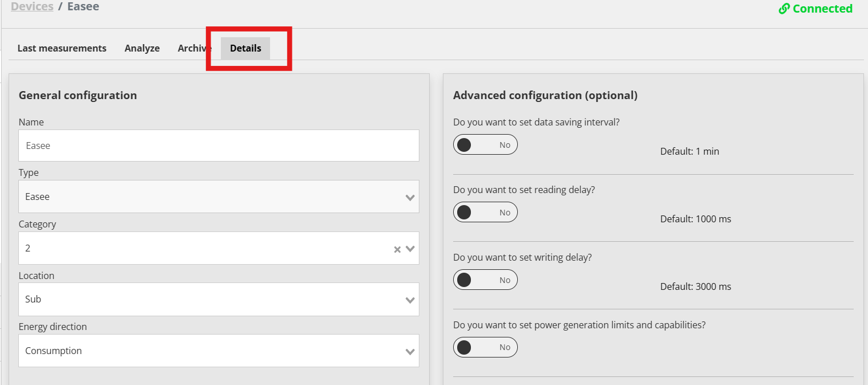Viewport: 868px width, 385px height.
Task: Click the 'Default: 3000 ms' text
Action: 696,286
